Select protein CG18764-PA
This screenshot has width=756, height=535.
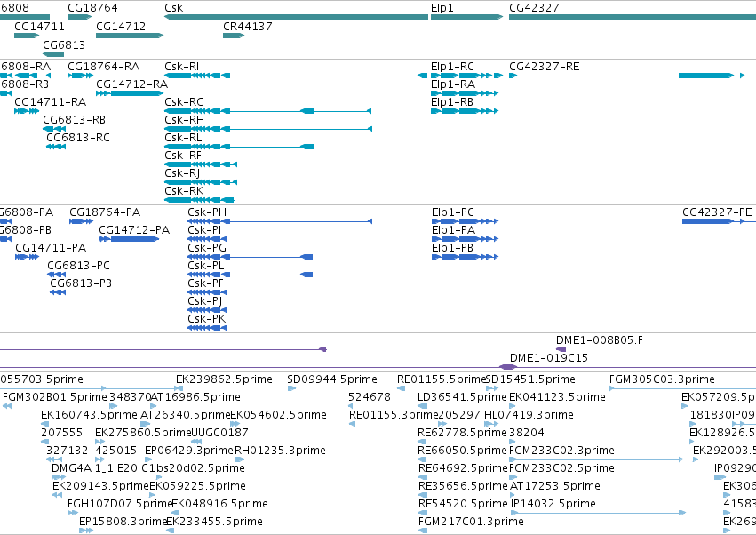click(105, 212)
